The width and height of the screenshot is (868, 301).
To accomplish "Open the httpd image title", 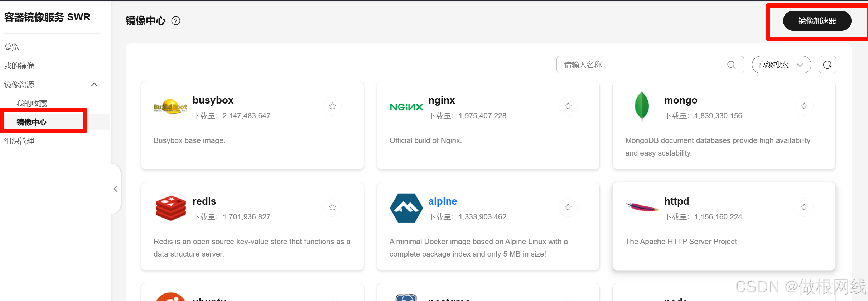I will pos(676,201).
